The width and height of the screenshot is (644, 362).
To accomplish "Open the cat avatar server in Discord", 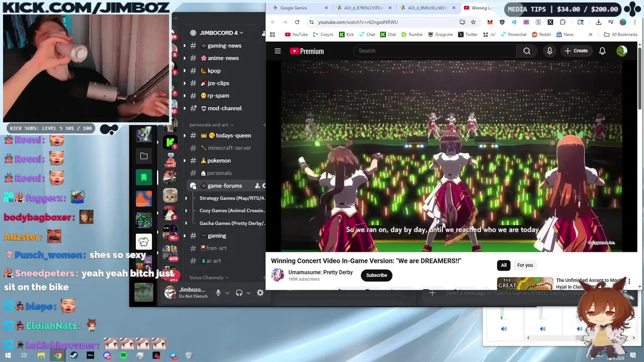I will (x=170, y=195).
